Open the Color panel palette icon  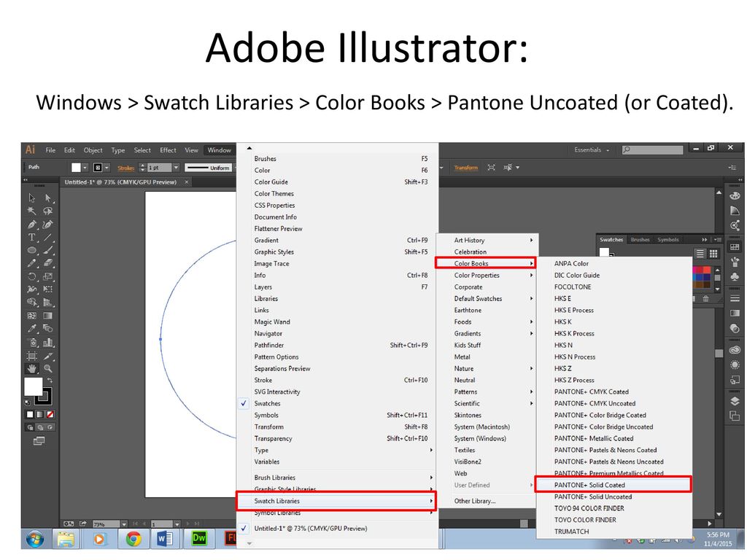(735, 196)
